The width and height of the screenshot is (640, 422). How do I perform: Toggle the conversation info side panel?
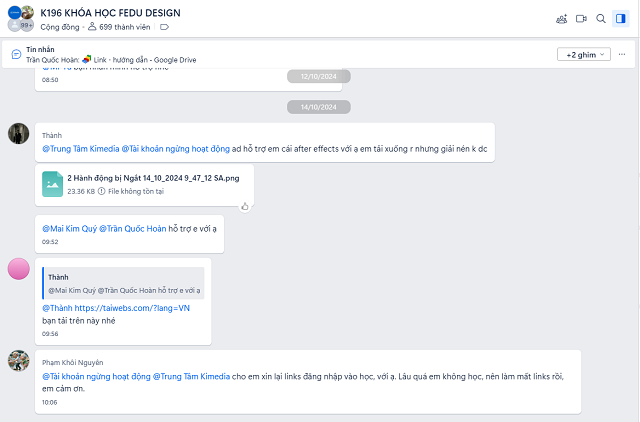[620, 18]
